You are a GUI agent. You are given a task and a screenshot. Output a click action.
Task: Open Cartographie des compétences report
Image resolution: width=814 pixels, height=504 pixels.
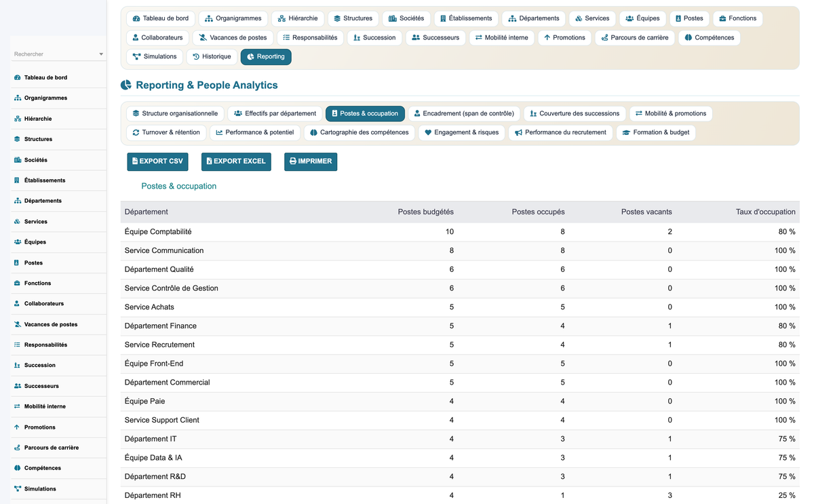coord(359,133)
